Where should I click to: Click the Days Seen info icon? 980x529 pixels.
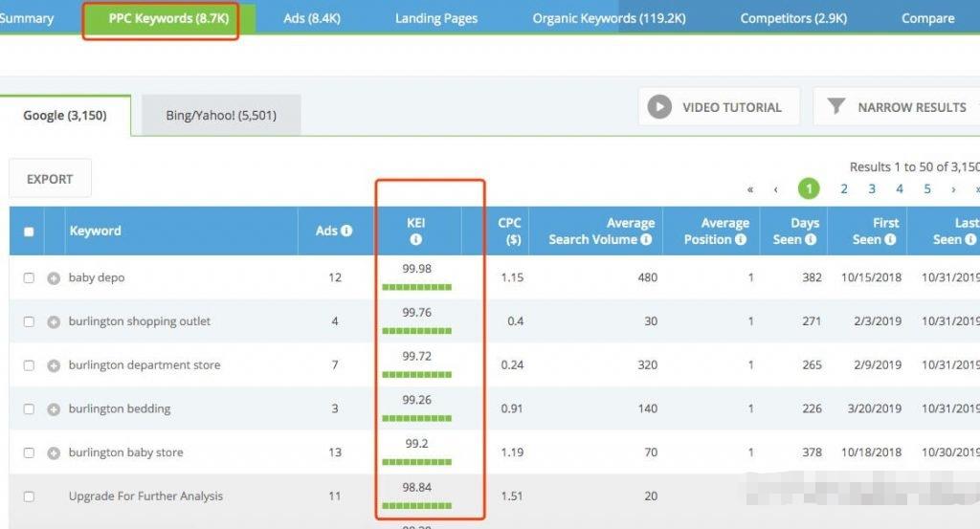811,239
